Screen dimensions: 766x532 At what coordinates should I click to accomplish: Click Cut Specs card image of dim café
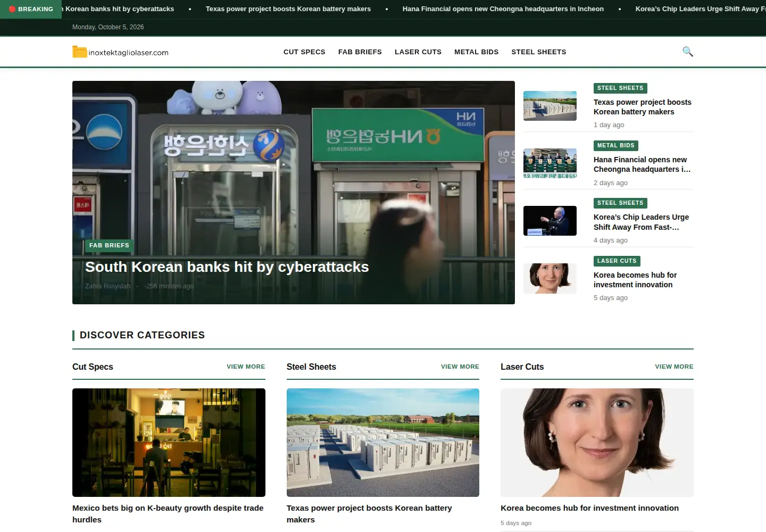pyautogui.click(x=169, y=443)
